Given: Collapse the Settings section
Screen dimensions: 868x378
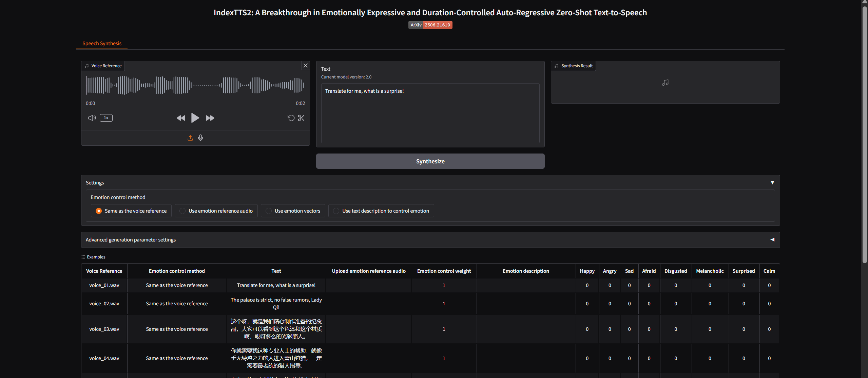Looking at the screenshot, I should (772, 183).
